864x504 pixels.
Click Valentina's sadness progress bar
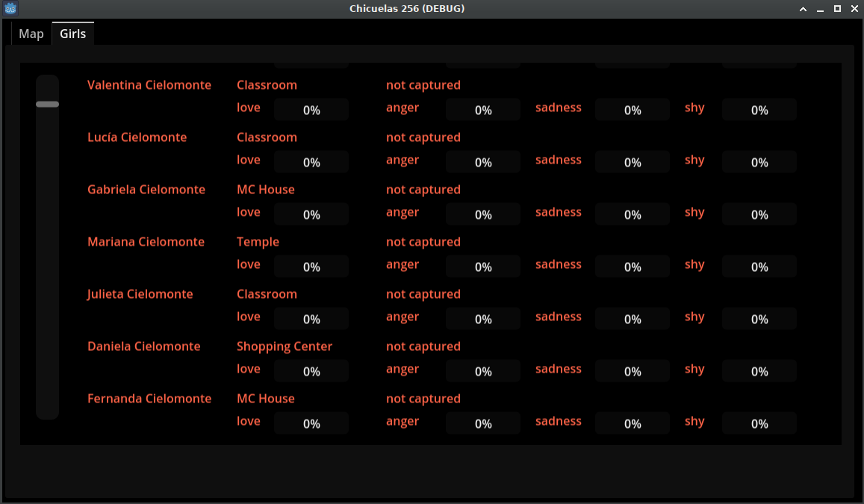coord(633,110)
